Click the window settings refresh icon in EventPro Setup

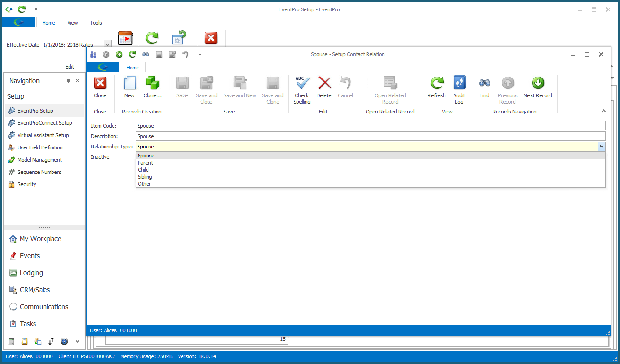(179, 38)
